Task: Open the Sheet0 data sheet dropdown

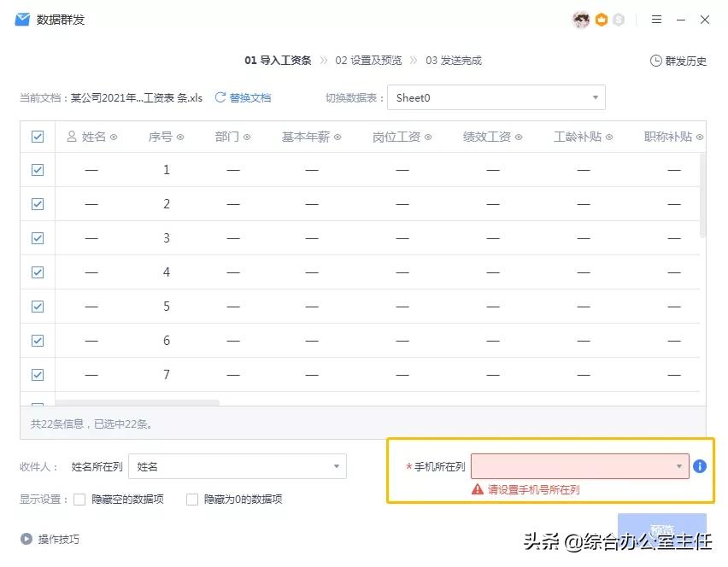Action: coord(496,97)
